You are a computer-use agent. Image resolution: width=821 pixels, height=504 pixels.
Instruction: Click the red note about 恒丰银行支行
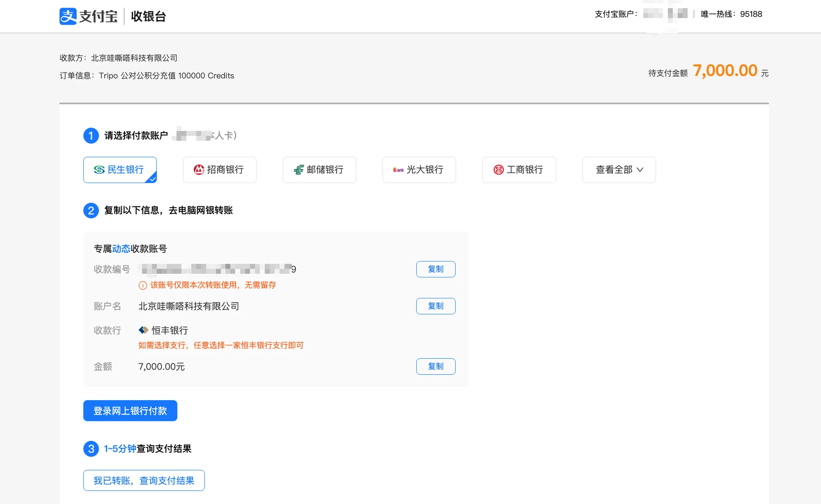(221, 346)
